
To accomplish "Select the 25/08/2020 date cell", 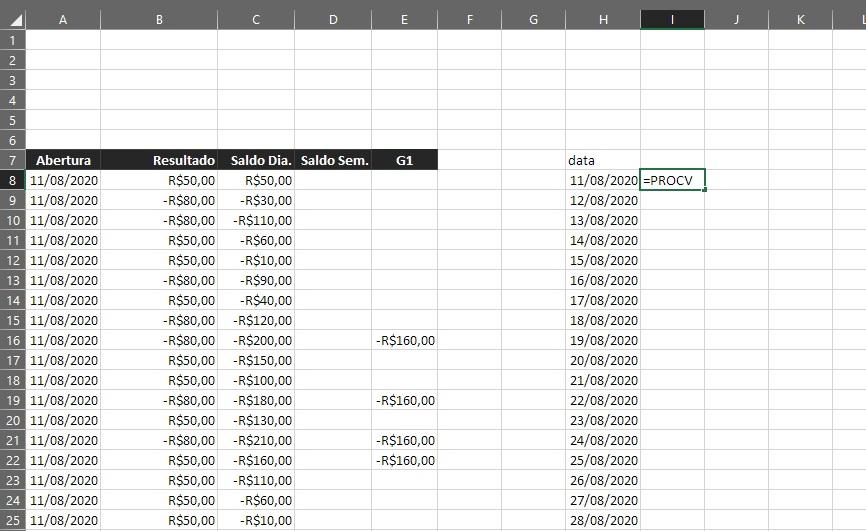I will tap(603, 460).
